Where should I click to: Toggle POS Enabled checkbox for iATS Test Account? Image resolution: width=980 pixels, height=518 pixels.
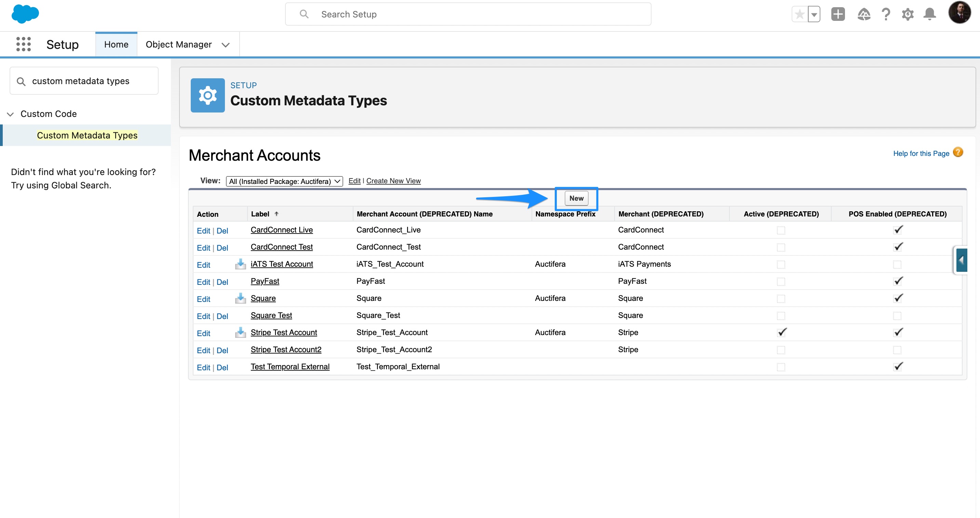coord(897,265)
